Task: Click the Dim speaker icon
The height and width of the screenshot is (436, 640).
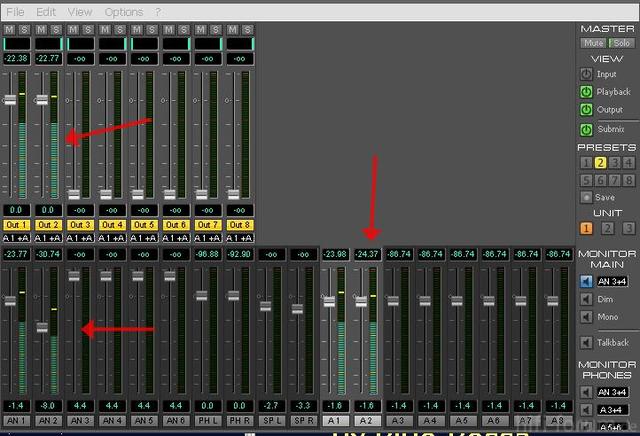Action: pos(586,299)
